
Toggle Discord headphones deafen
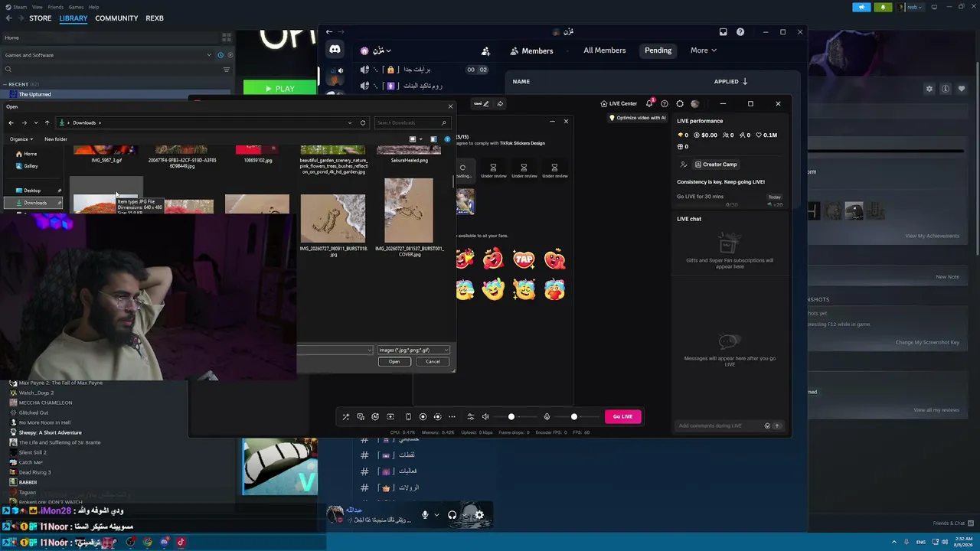click(x=452, y=515)
